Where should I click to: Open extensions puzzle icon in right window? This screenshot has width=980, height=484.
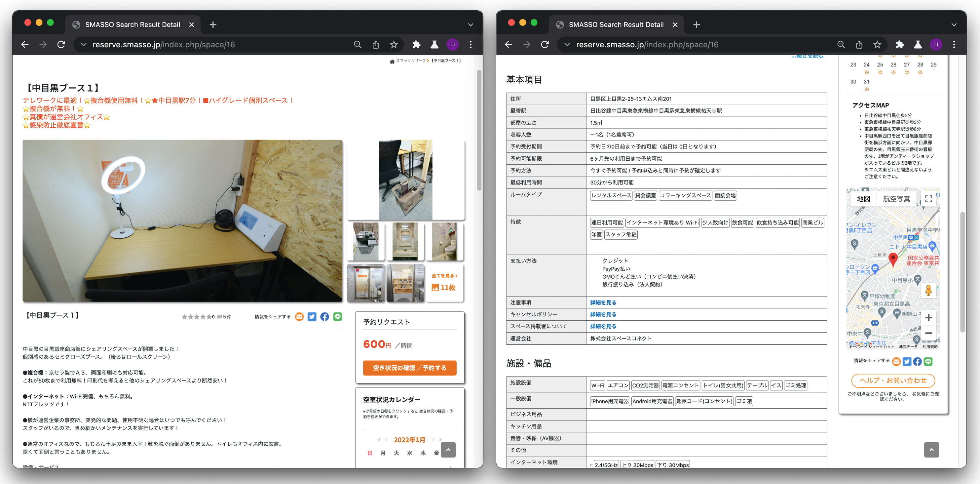coord(900,45)
